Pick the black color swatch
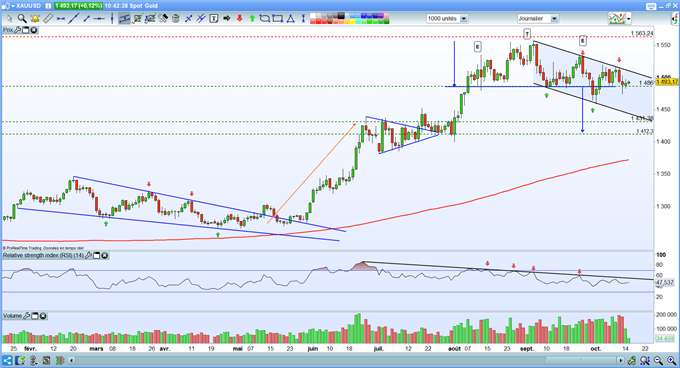This screenshot has height=368, width=680. point(341,16)
